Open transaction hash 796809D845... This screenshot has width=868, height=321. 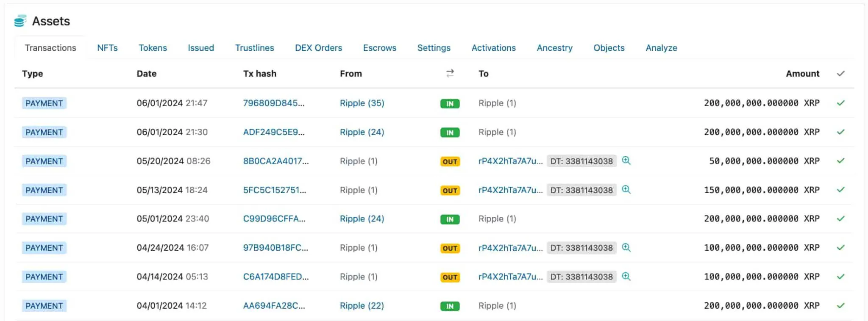coord(273,103)
